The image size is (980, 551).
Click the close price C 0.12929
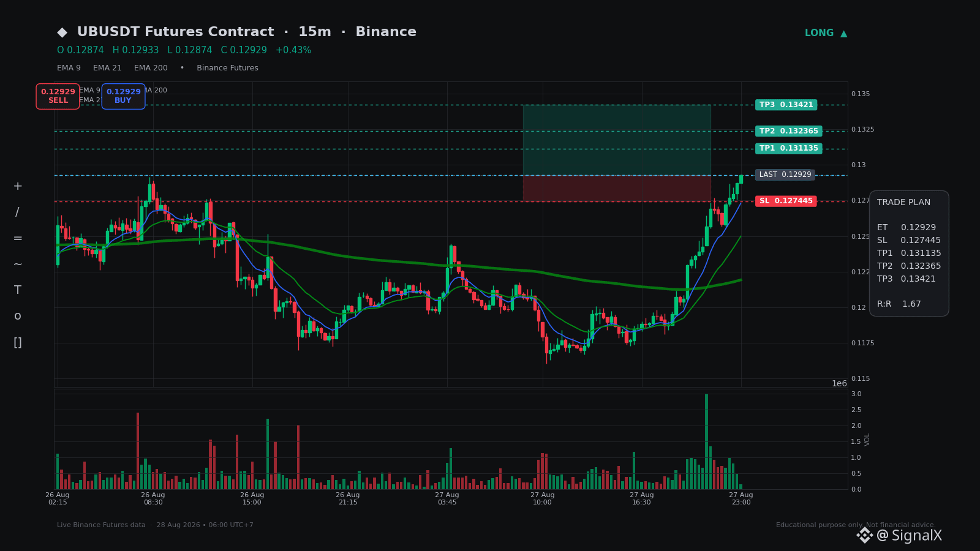tap(244, 50)
